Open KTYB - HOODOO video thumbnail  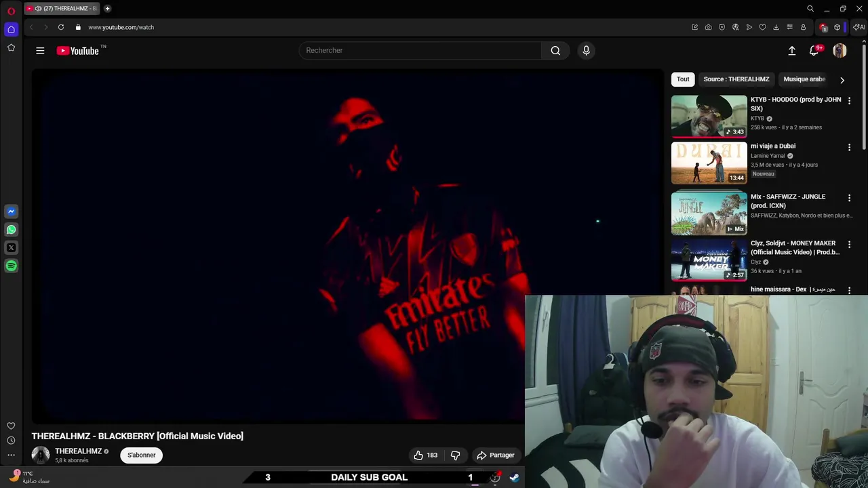pyautogui.click(x=709, y=116)
